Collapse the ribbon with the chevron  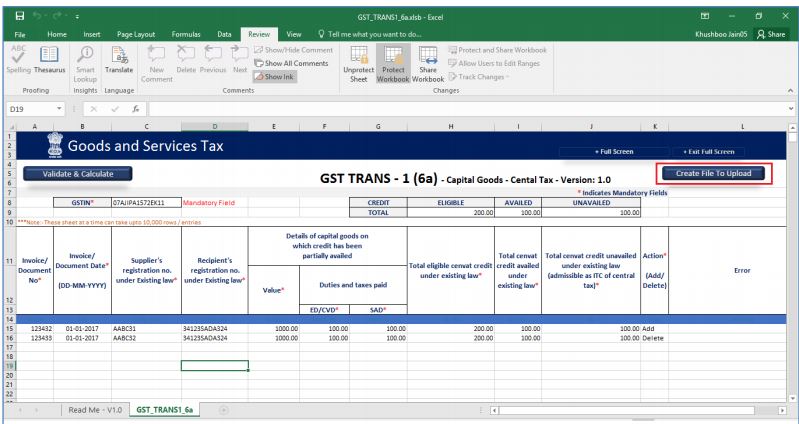click(x=790, y=91)
